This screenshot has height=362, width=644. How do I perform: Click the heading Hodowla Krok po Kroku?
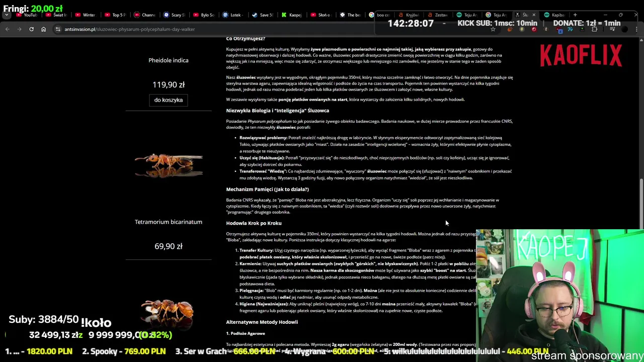tap(254, 223)
